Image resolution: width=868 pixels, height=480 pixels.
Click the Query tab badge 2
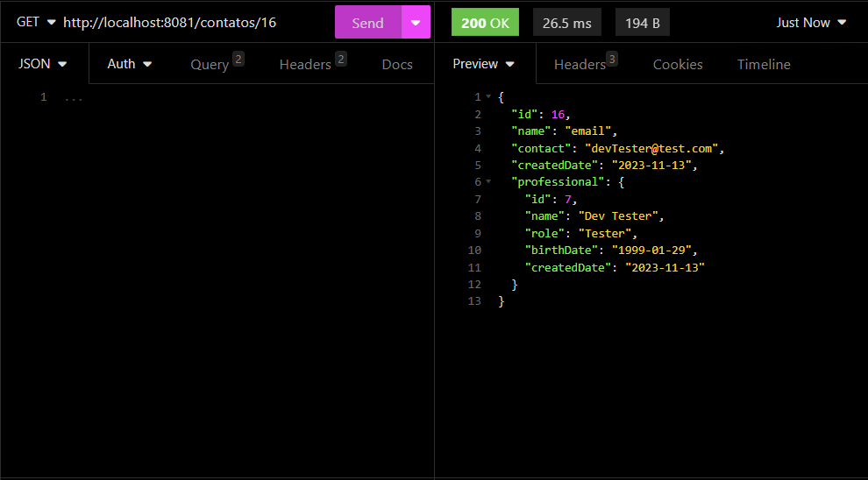pos(238,59)
